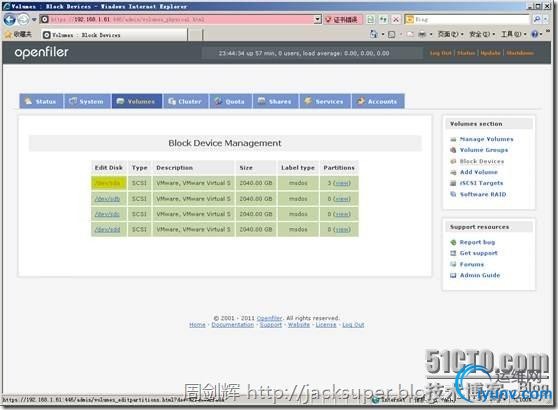Image resolution: width=558 pixels, height=410 pixels.
Task: Click the iSCSI Targets icon
Action: pos(453,183)
